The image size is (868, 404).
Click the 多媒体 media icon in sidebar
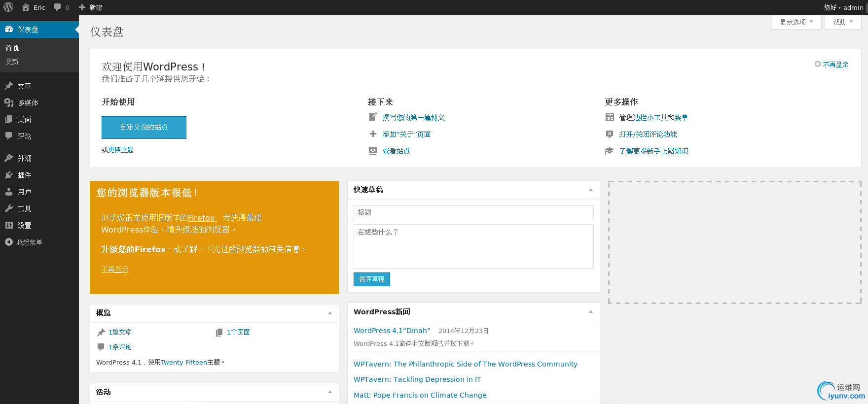point(9,102)
